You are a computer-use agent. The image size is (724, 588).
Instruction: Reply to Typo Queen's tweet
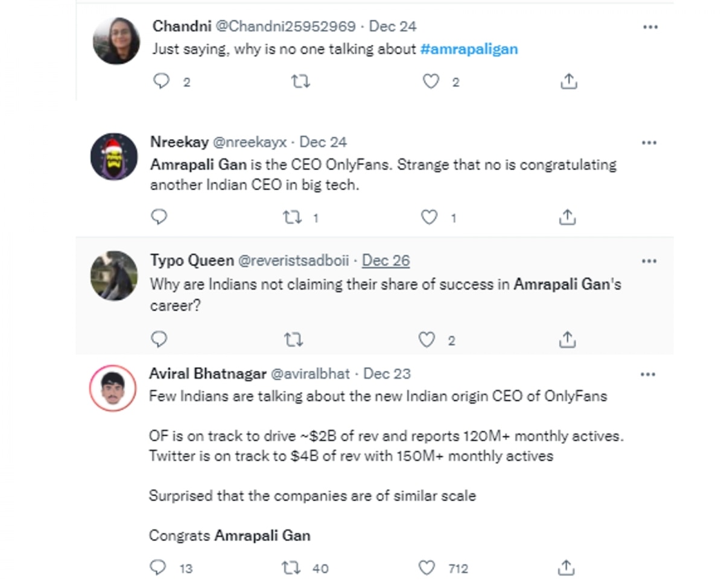pos(159,340)
